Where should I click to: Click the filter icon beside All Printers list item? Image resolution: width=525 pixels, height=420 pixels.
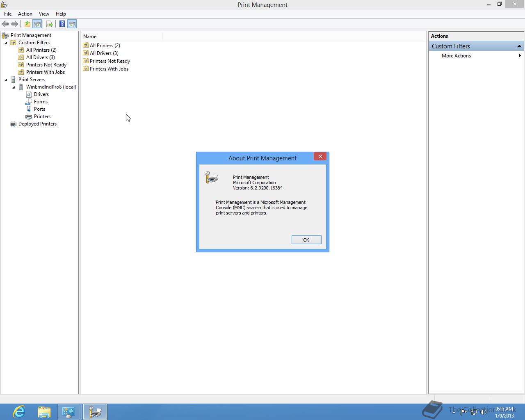pyautogui.click(x=86, y=46)
